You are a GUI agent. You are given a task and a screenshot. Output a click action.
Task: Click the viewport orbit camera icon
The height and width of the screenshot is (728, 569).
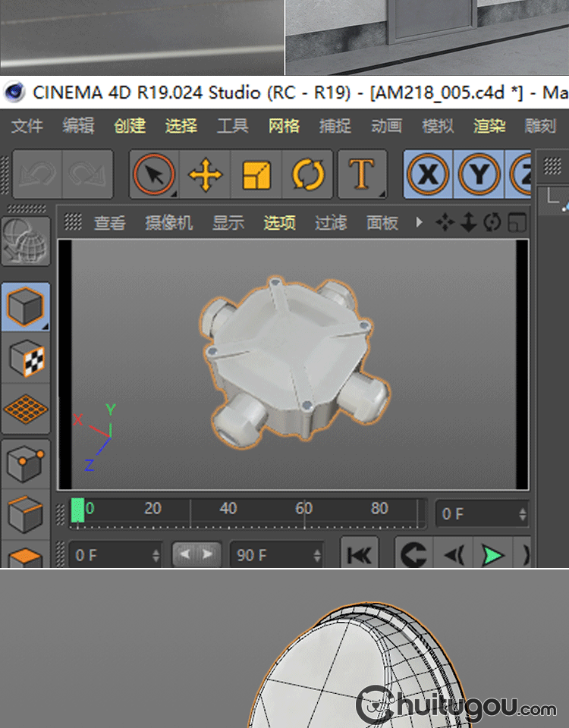492,222
